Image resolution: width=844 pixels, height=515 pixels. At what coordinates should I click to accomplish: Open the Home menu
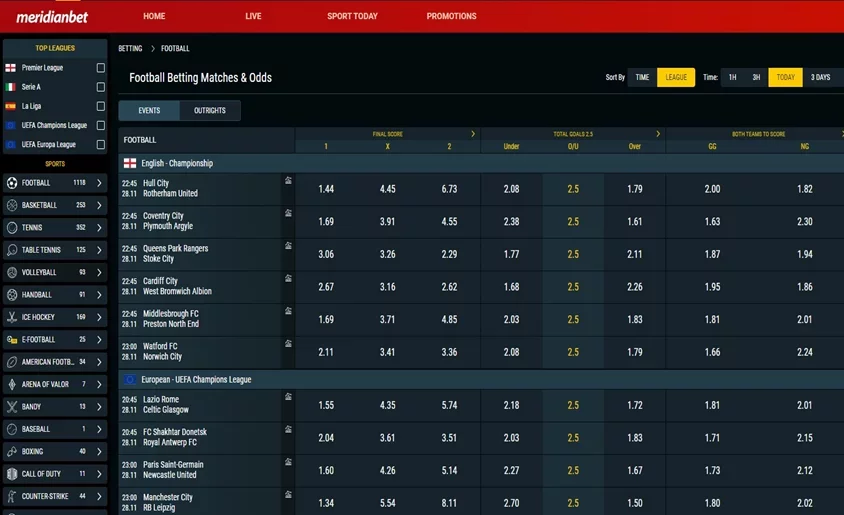click(154, 16)
